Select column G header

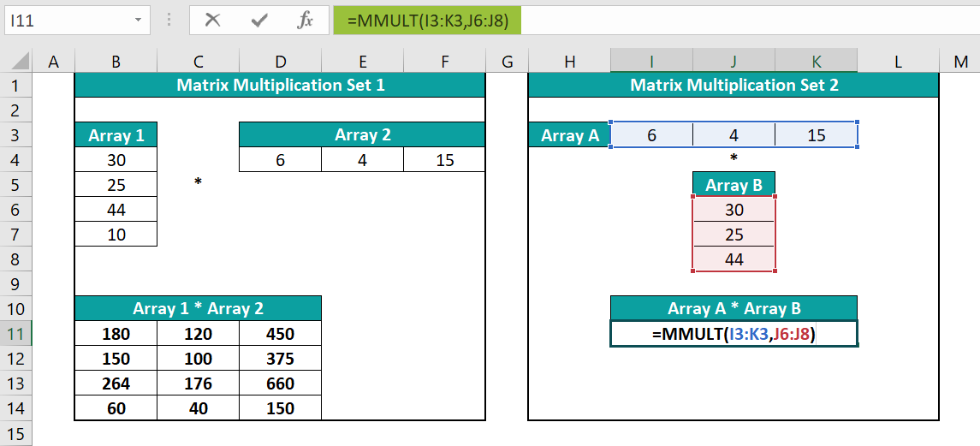pos(507,62)
